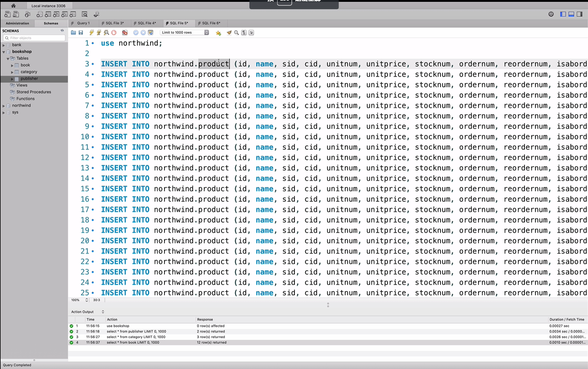Select 'select * from category' output row

tap(328, 337)
